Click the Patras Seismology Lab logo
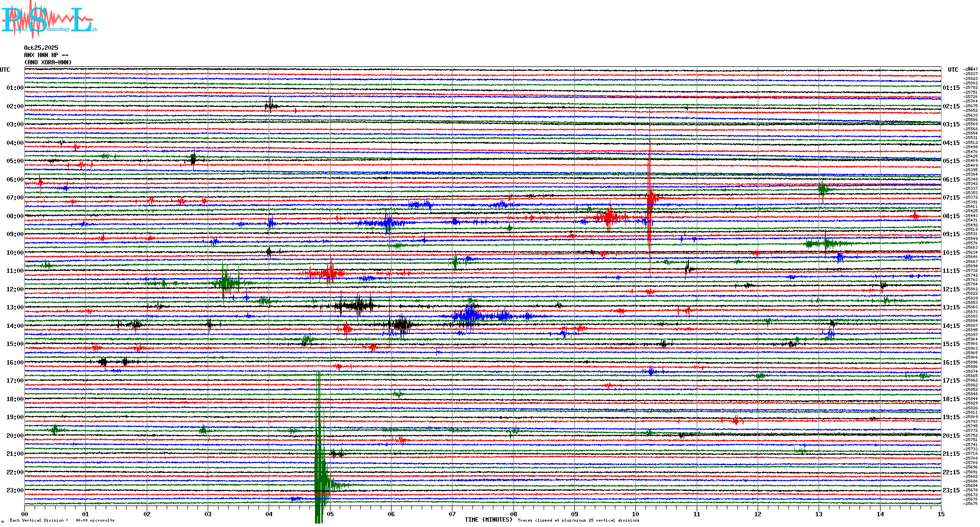The image size is (980, 527). click(48, 20)
